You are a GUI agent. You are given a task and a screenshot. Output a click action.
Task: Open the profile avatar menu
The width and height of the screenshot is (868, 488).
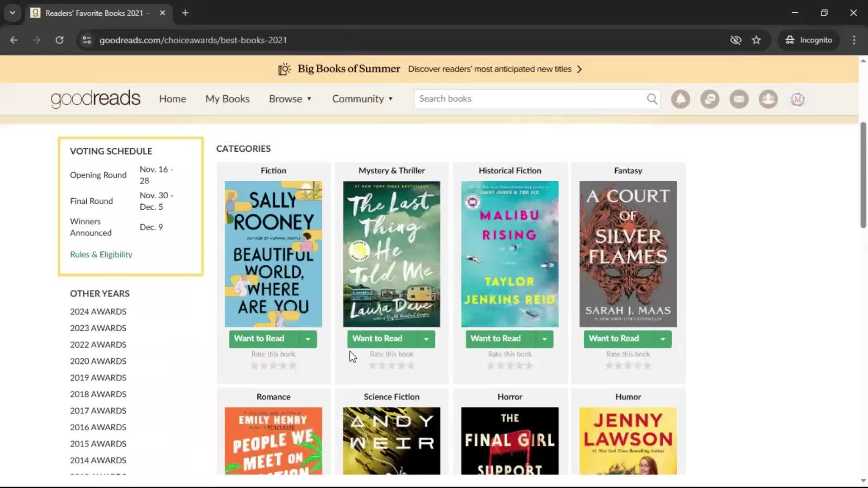(x=797, y=99)
